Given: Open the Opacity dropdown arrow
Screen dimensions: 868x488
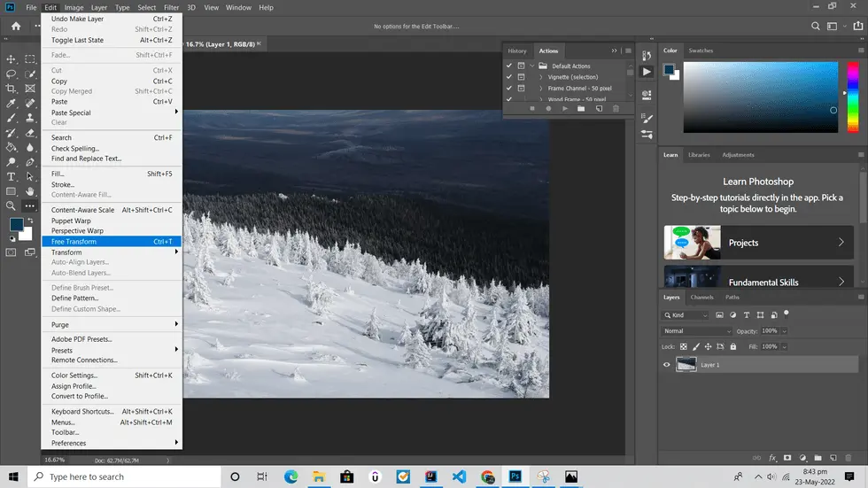Looking at the screenshot, I should [x=784, y=331].
